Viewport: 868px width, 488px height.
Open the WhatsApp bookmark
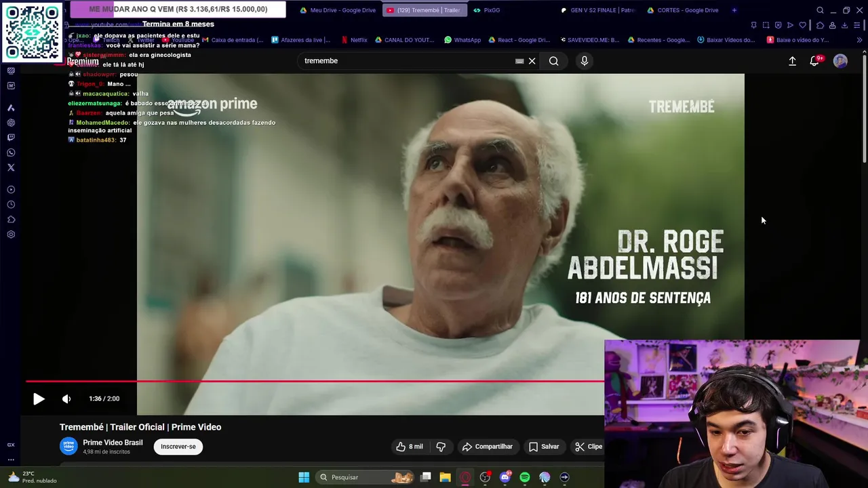point(462,40)
